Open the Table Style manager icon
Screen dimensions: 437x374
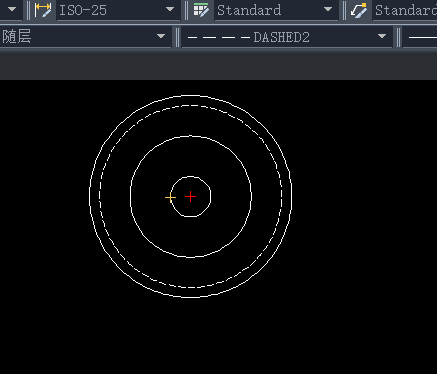pos(201,10)
